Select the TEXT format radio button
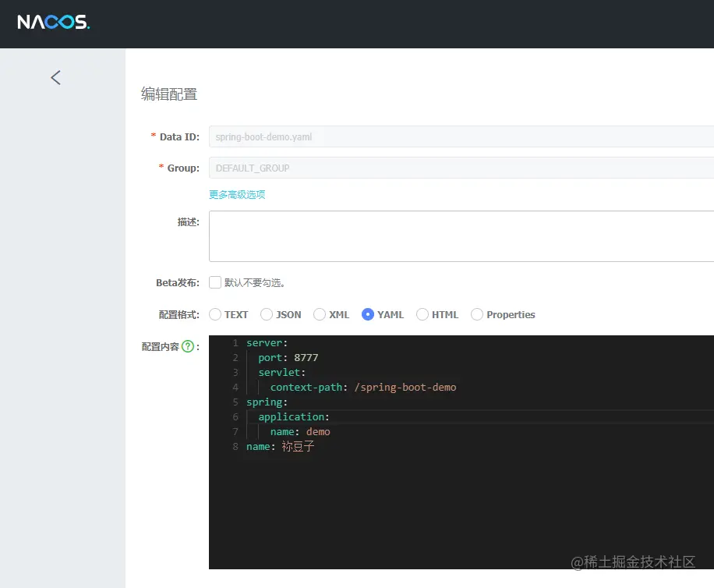This screenshot has width=714, height=588. pos(215,315)
